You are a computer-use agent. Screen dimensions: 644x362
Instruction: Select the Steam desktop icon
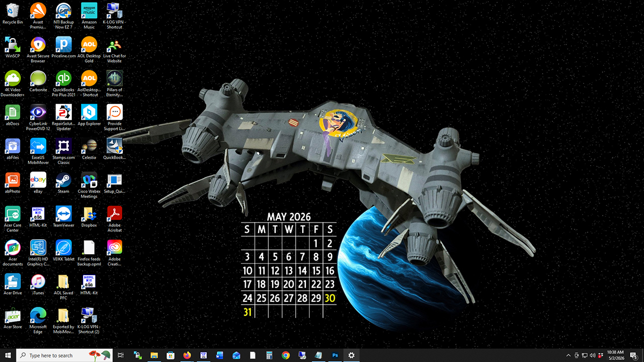pos(63,183)
